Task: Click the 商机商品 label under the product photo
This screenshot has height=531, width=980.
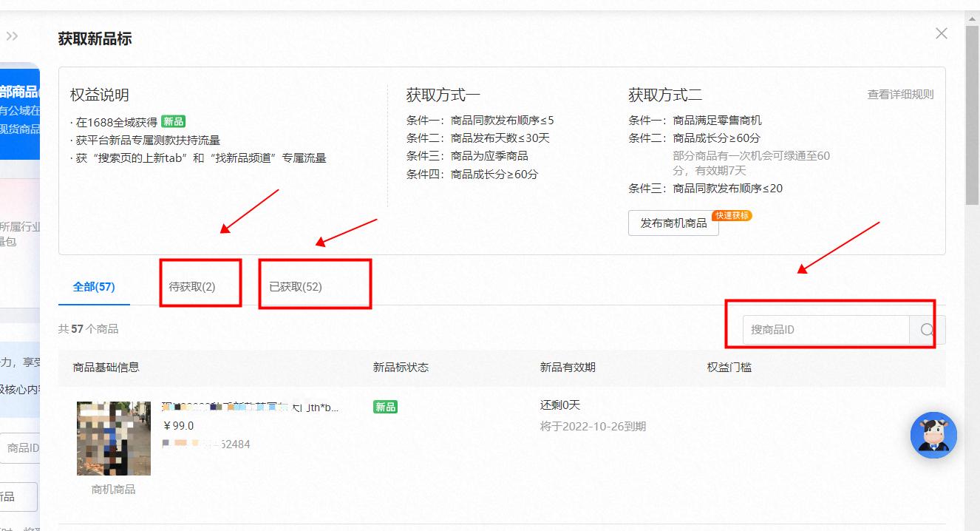Action: click(x=112, y=488)
